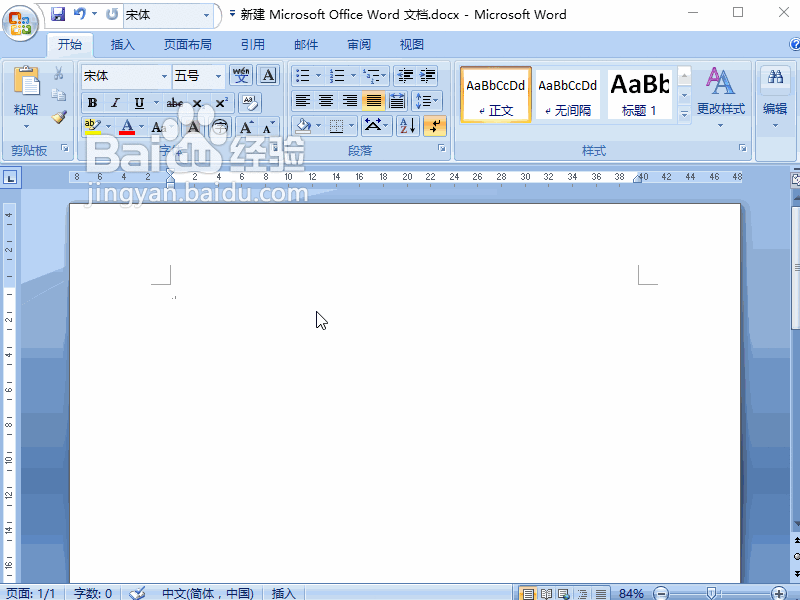Toggle subscript formatting
The height and width of the screenshot is (600, 800).
[x=198, y=103]
